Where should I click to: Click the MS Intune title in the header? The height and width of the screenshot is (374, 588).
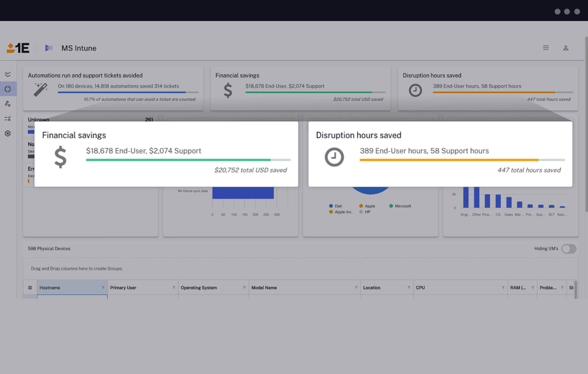[x=79, y=48]
